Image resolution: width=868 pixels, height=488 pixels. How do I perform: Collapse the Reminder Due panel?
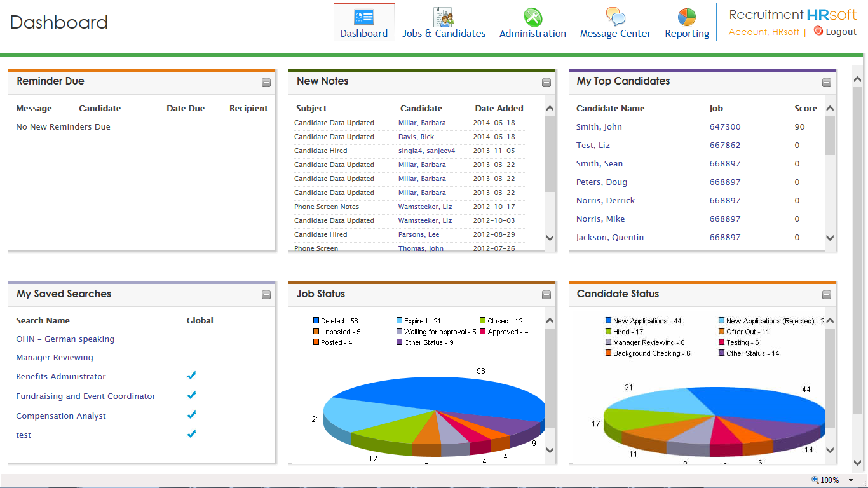pyautogui.click(x=266, y=82)
